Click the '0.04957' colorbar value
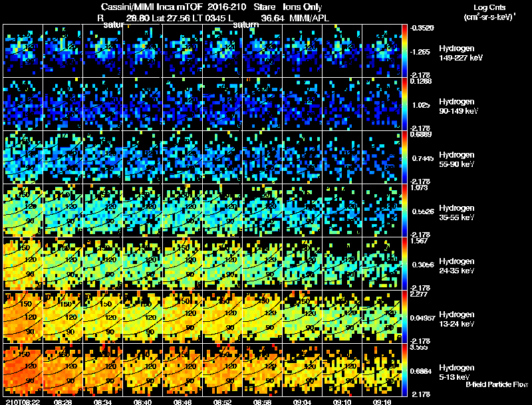The image size is (532, 405). point(422,318)
